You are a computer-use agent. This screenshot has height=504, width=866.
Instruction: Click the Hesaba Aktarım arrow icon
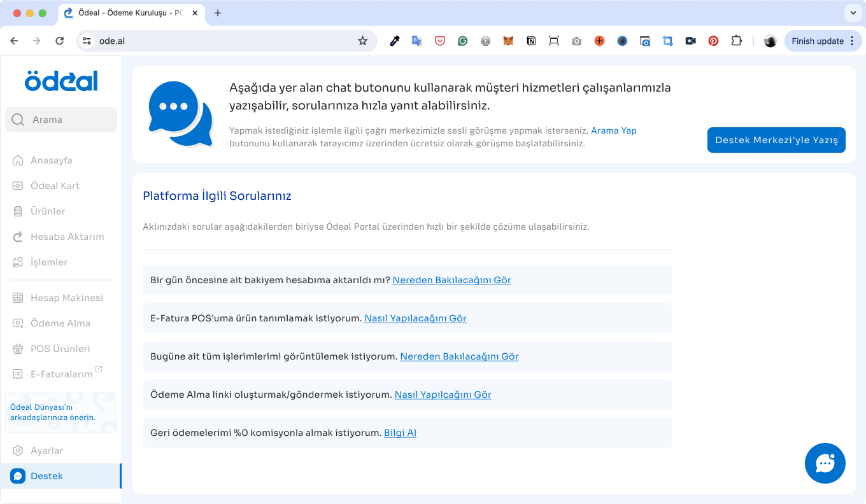(x=18, y=237)
